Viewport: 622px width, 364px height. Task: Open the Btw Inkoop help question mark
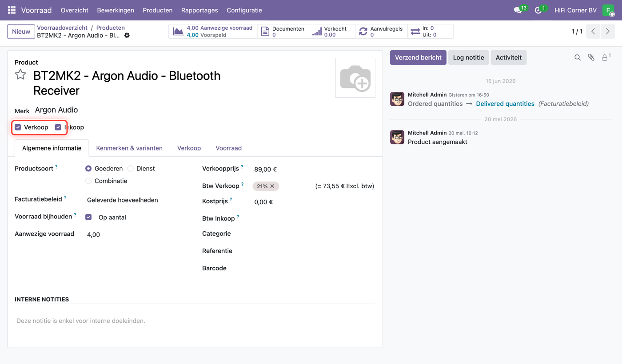click(238, 217)
